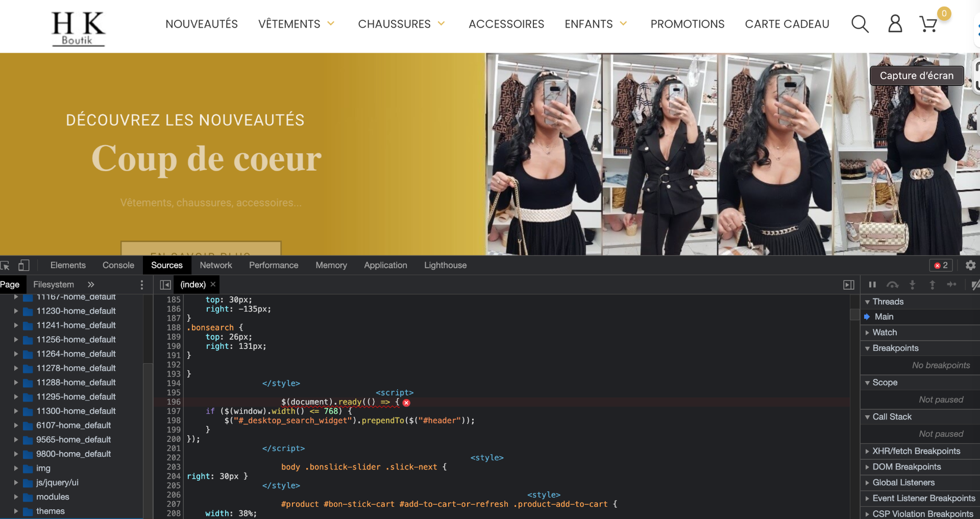Toggle the device toolbar icon
980x519 pixels.
(24, 265)
